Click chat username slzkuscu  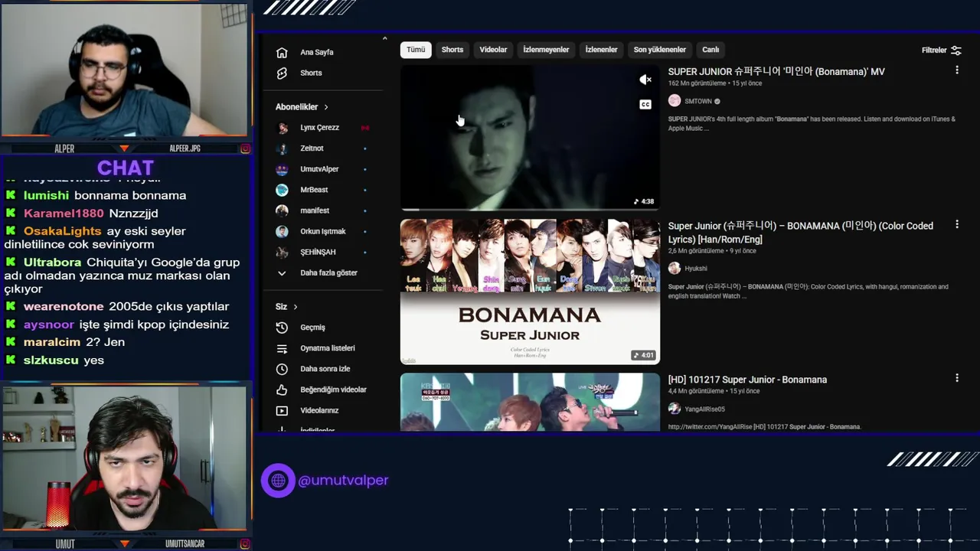(51, 360)
